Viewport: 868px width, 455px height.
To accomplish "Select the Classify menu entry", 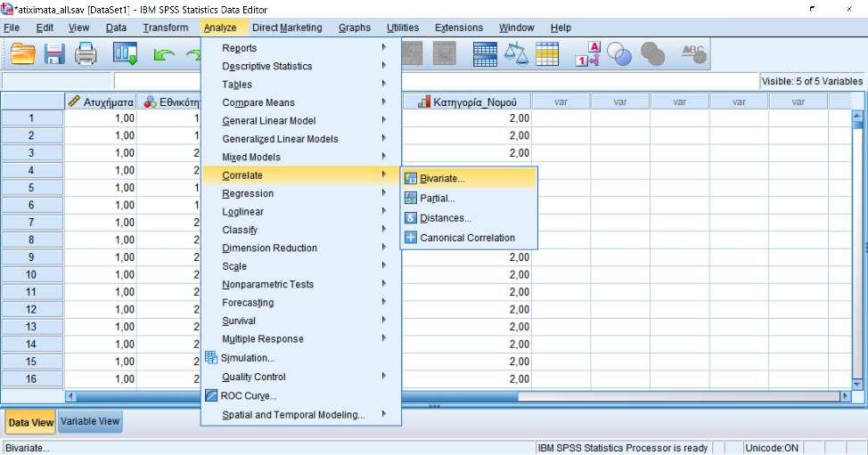I will 300,230.
